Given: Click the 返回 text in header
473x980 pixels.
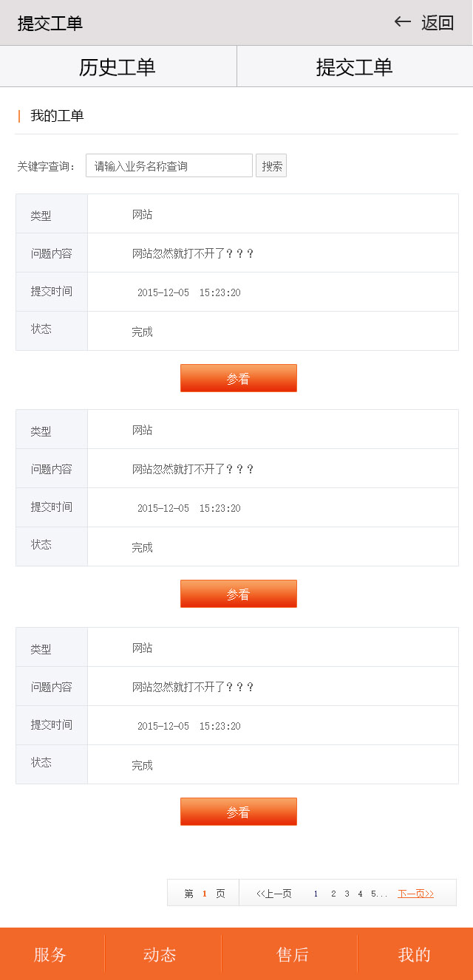Looking at the screenshot, I should [438, 22].
